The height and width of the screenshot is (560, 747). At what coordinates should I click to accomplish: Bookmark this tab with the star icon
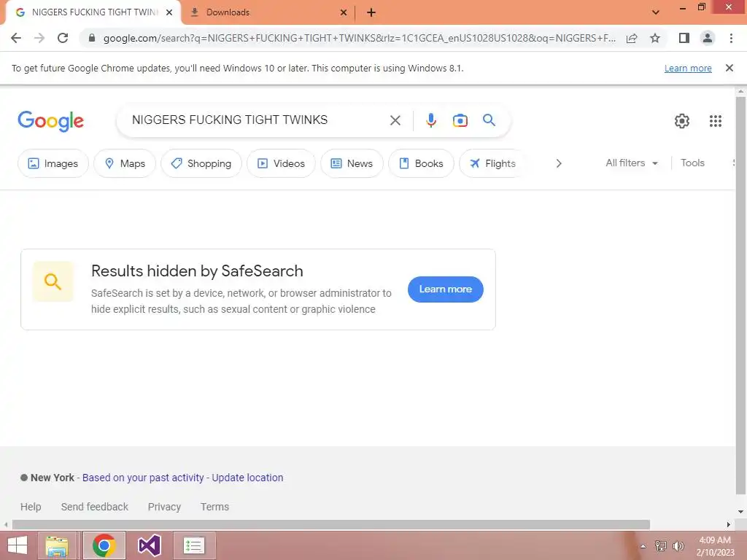pyautogui.click(x=655, y=38)
